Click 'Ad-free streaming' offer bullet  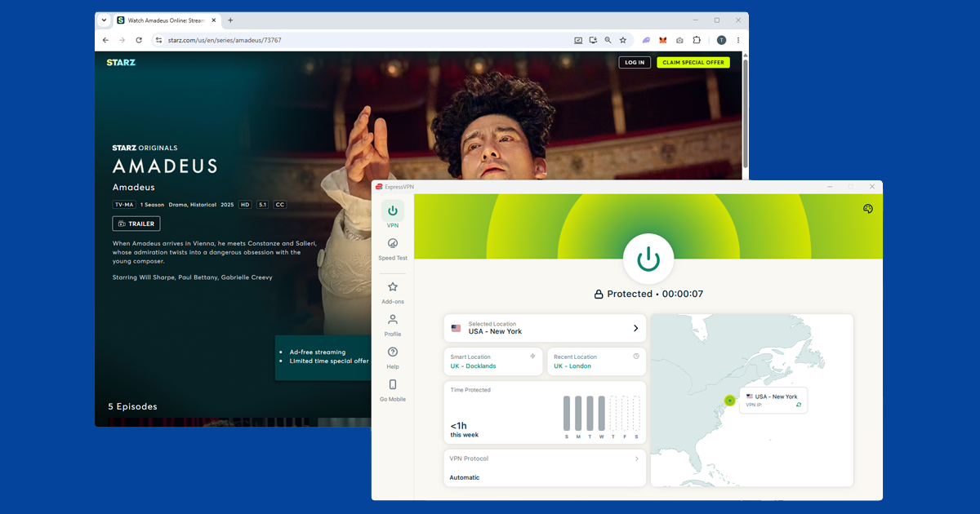[x=318, y=352]
